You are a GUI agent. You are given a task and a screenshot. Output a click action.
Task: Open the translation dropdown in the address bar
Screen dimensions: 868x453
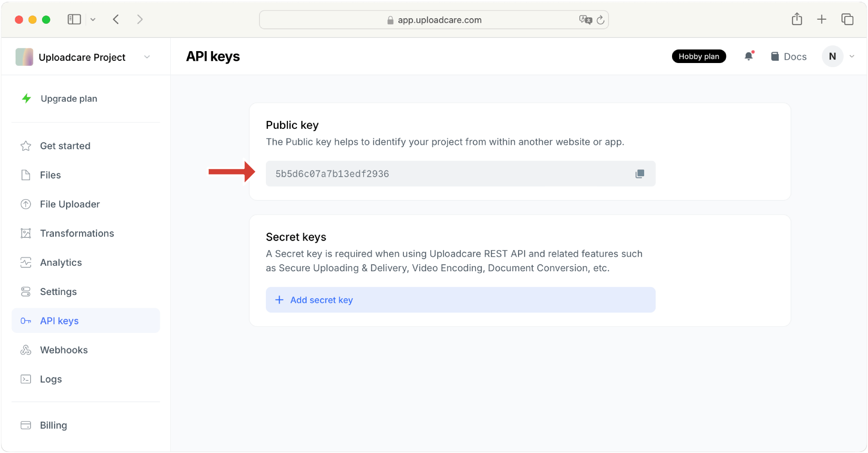586,20
